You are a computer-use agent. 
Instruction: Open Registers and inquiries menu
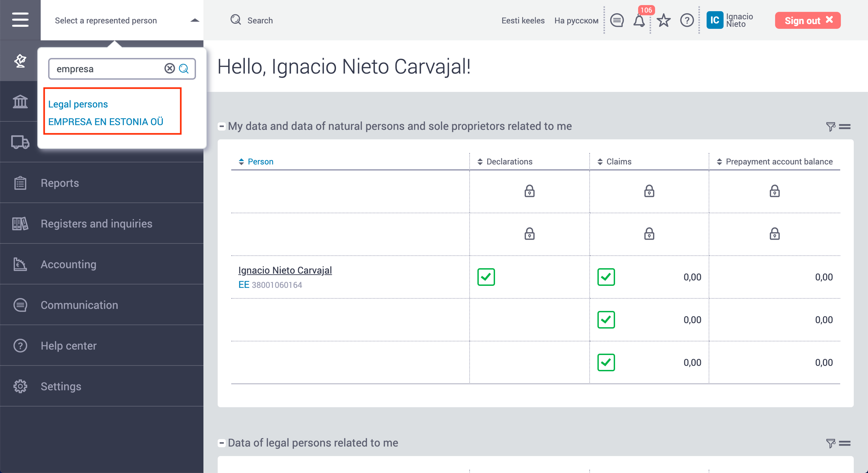96,223
